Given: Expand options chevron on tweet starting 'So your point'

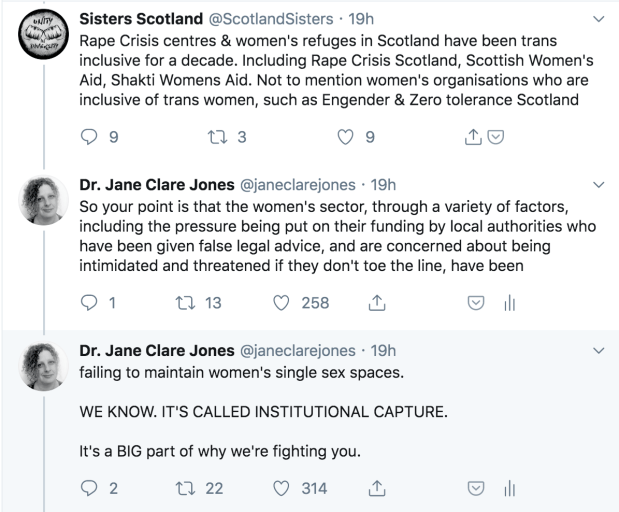Looking at the screenshot, I should pyautogui.click(x=599, y=184).
